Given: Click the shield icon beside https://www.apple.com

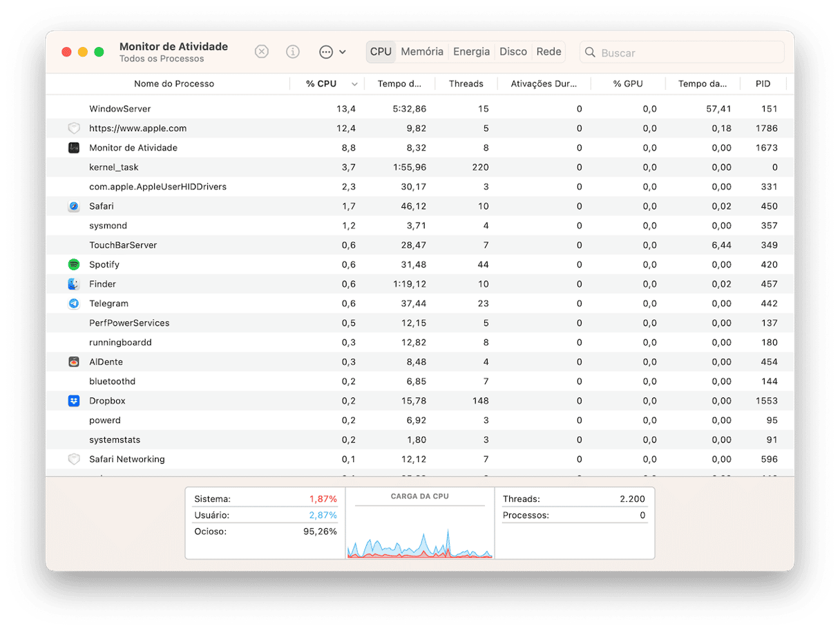Looking at the screenshot, I should [74, 129].
